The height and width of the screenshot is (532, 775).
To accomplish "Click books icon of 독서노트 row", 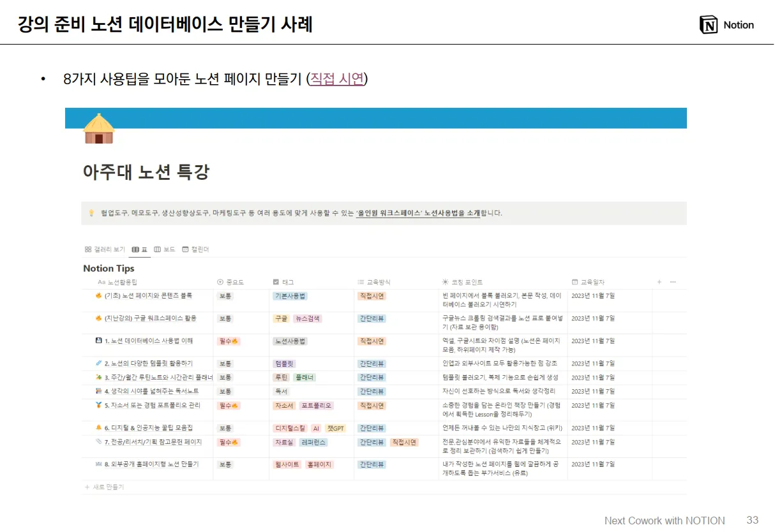I will (x=99, y=391).
